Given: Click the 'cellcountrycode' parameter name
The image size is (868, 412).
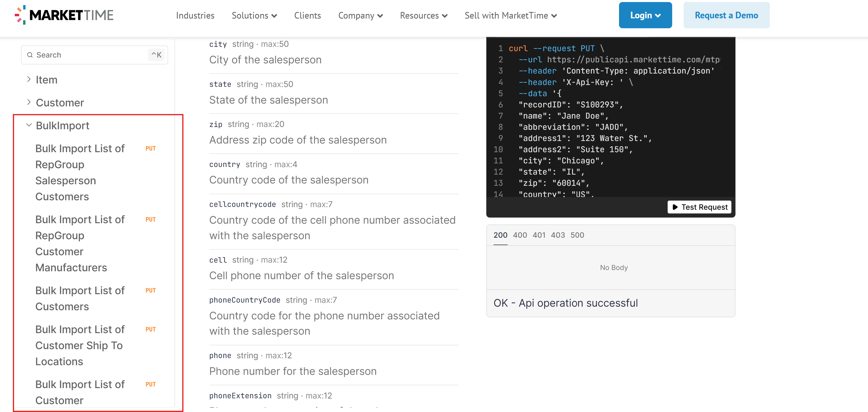Looking at the screenshot, I should pyautogui.click(x=243, y=204).
